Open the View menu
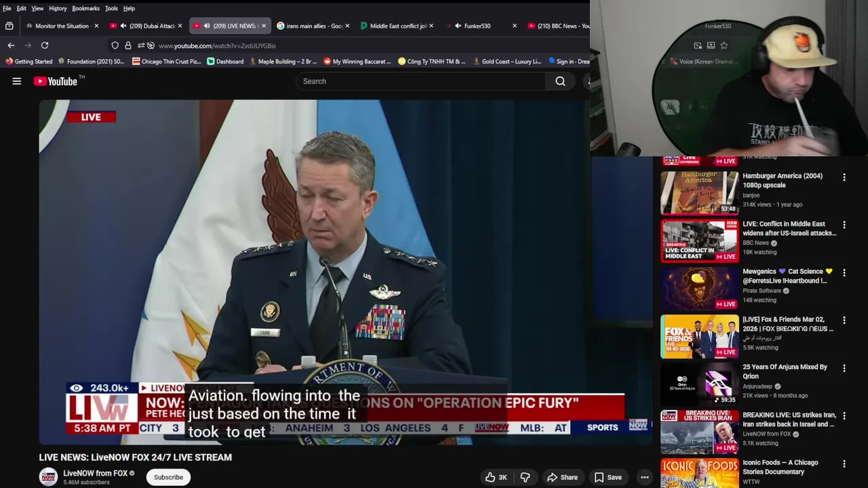This screenshot has width=868, height=488. point(37,8)
